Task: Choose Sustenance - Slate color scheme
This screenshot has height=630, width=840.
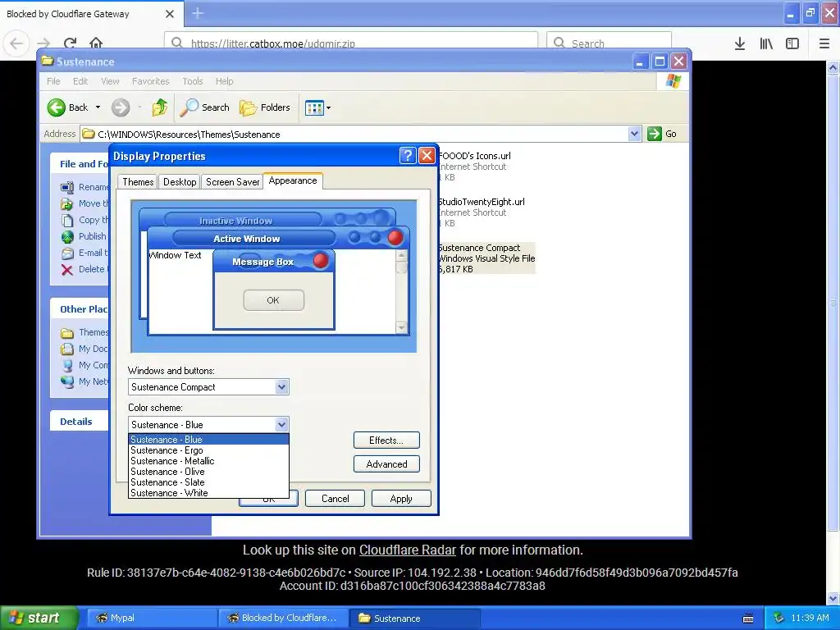Action: (209, 482)
